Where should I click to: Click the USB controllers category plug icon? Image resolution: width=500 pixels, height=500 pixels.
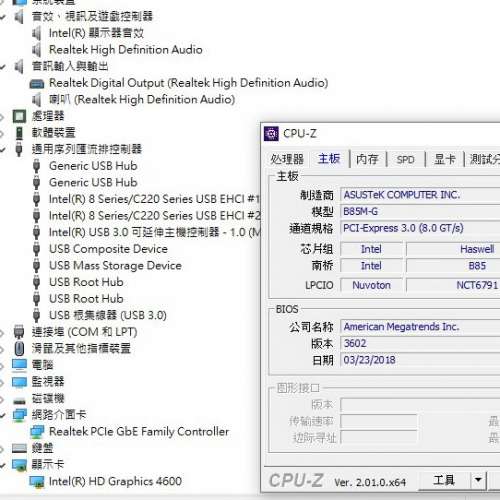(19, 149)
